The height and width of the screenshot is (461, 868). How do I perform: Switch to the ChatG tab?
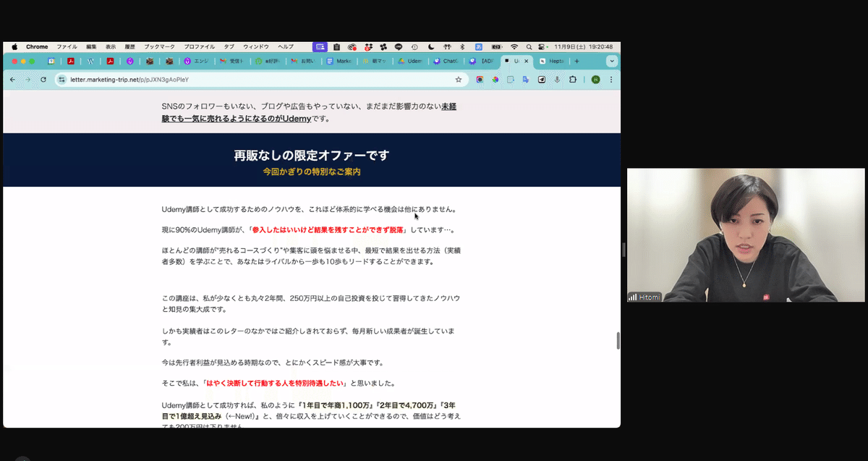446,62
